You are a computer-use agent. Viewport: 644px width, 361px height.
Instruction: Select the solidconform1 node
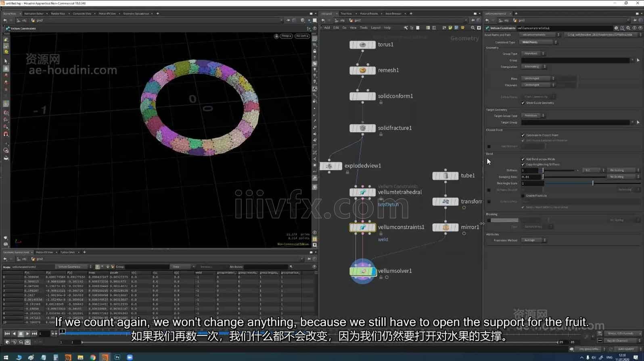362,96
